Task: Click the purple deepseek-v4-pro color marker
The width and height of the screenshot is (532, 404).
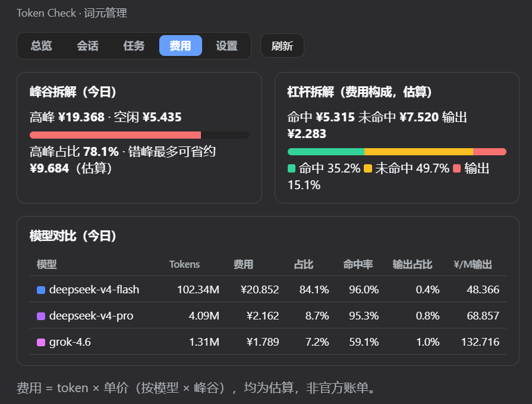Action: click(x=40, y=316)
